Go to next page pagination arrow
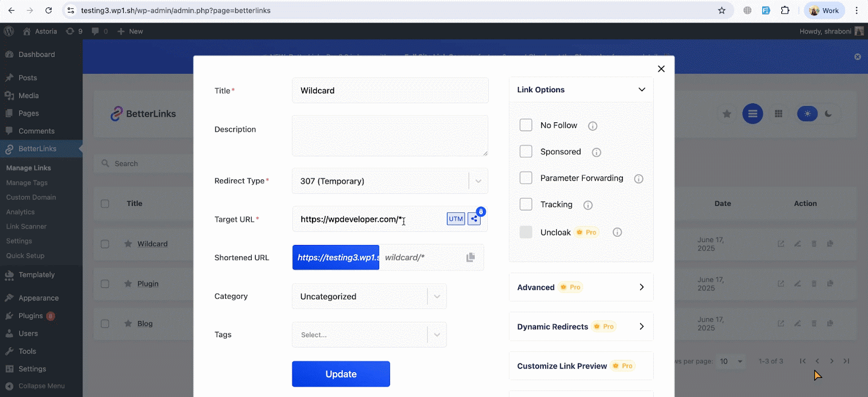This screenshot has width=868, height=397. (x=832, y=361)
